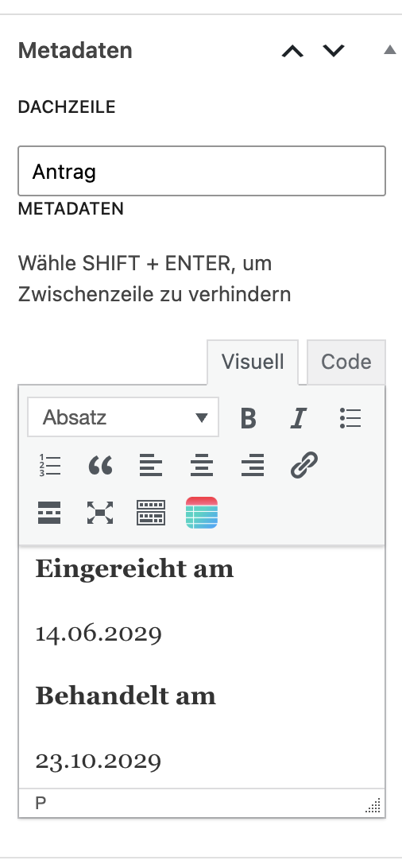Apply italic formatting

(299, 418)
